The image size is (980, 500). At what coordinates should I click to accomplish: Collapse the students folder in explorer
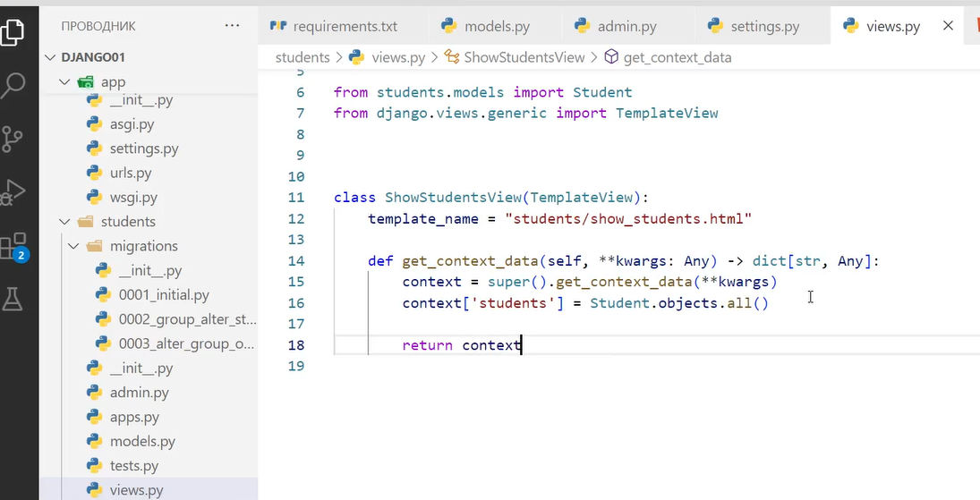click(x=64, y=222)
